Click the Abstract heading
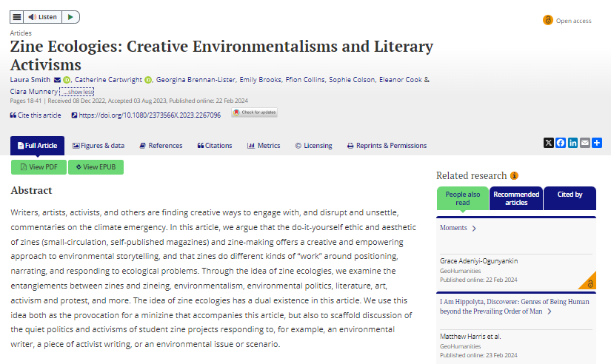 coord(31,190)
